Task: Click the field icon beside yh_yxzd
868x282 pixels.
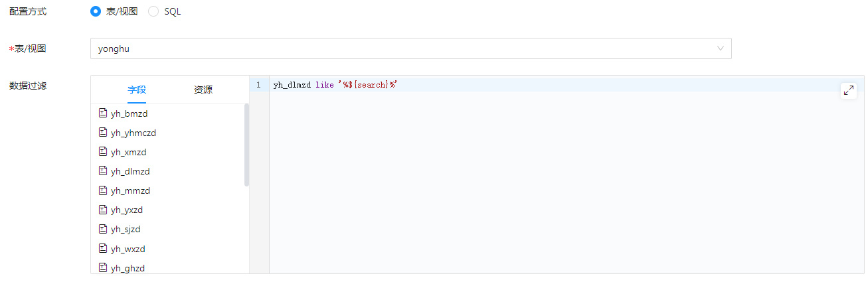Action: 103,210
